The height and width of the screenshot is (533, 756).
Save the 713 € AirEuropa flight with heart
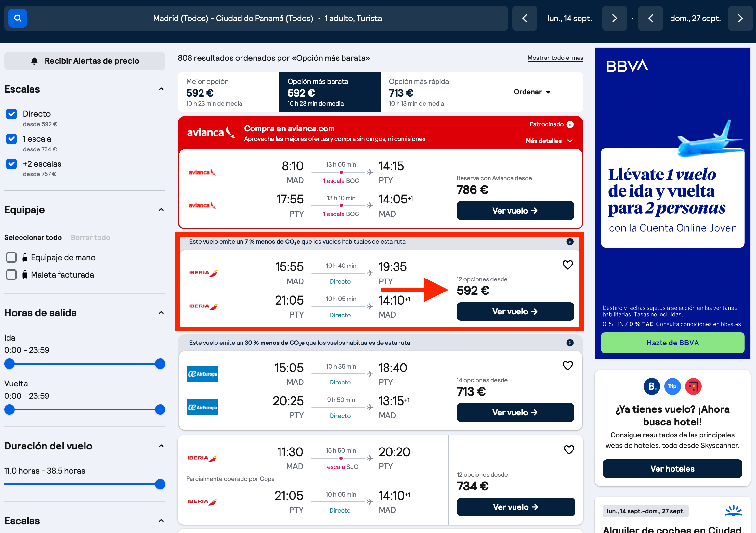(568, 365)
